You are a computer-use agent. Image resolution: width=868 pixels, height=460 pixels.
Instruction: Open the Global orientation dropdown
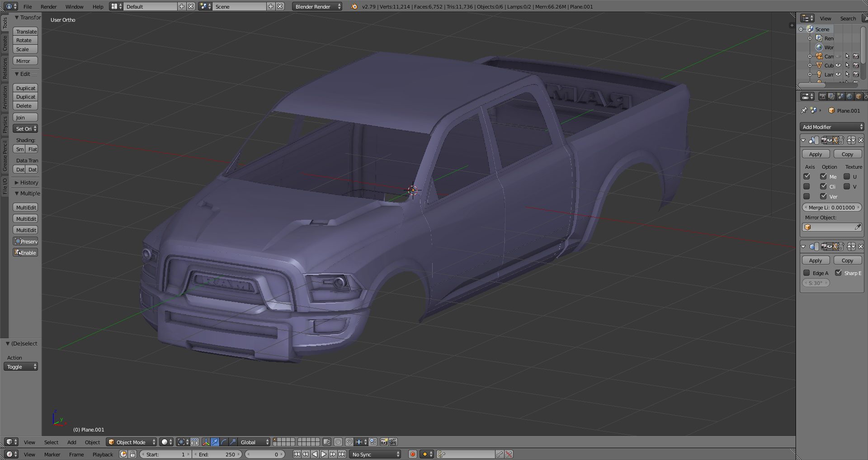(x=255, y=442)
